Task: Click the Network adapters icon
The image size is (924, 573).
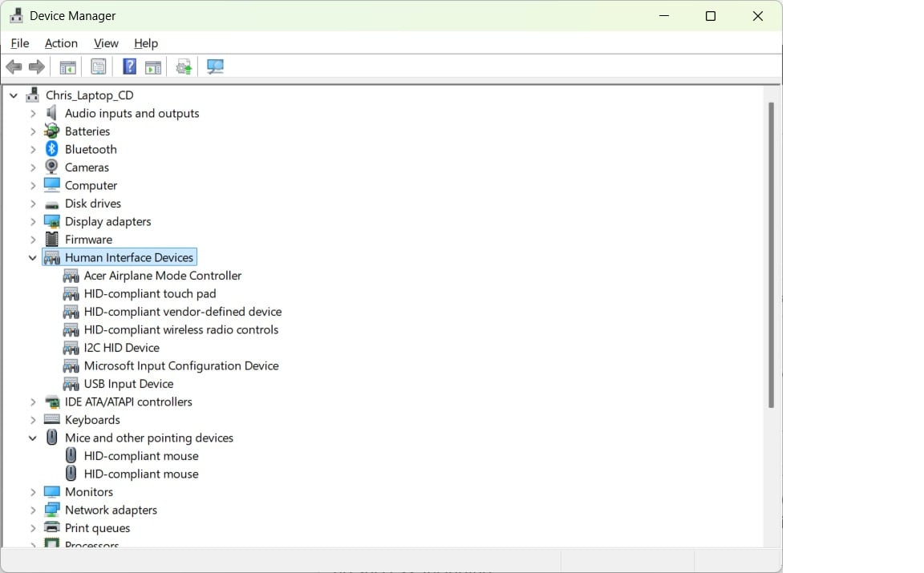Action: pyautogui.click(x=52, y=510)
